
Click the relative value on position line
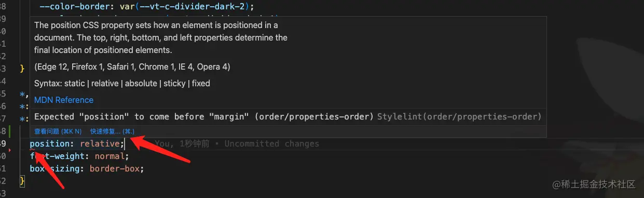100,144
